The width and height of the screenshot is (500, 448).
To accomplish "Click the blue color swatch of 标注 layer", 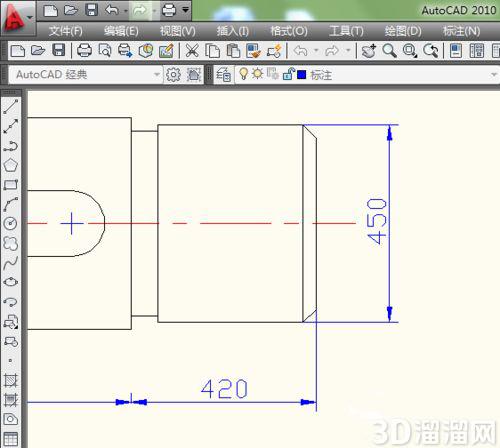I will (x=302, y=75).
